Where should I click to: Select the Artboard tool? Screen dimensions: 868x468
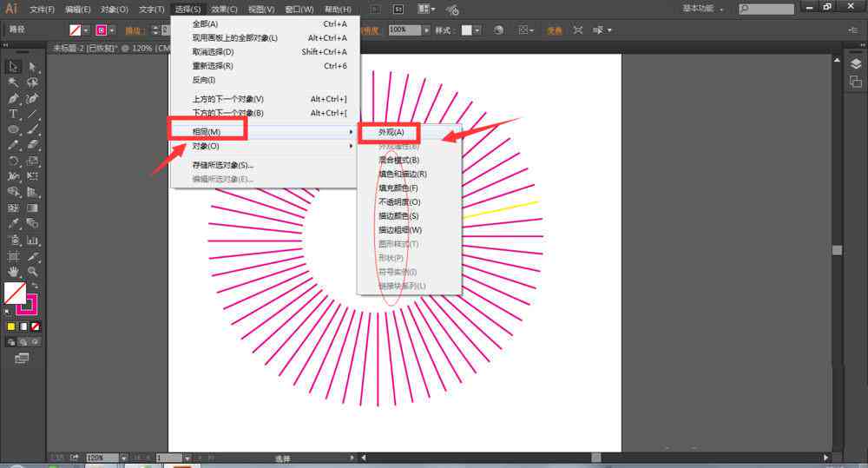[13, 256]
